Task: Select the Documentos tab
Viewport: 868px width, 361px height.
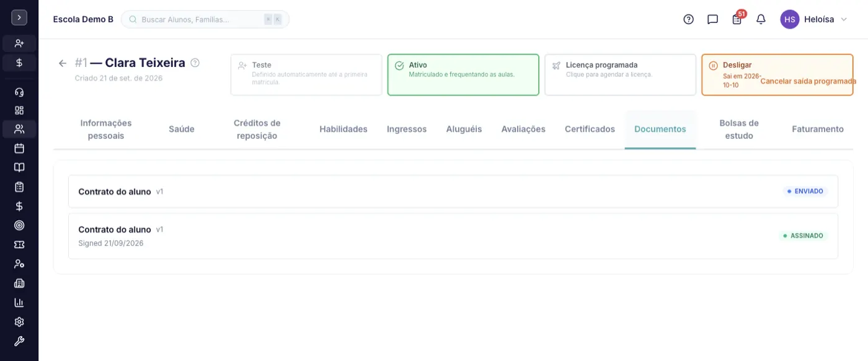Action: [x=660, y=129]
